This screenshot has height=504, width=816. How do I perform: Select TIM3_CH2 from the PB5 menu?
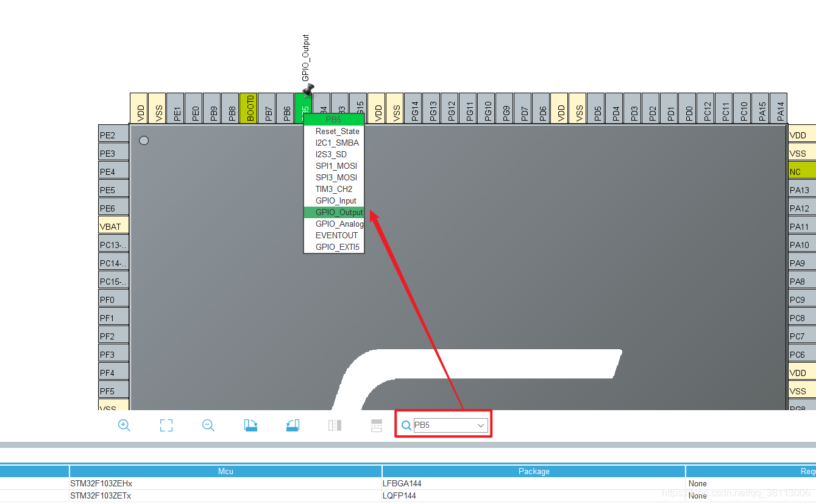tap(335, 189)
